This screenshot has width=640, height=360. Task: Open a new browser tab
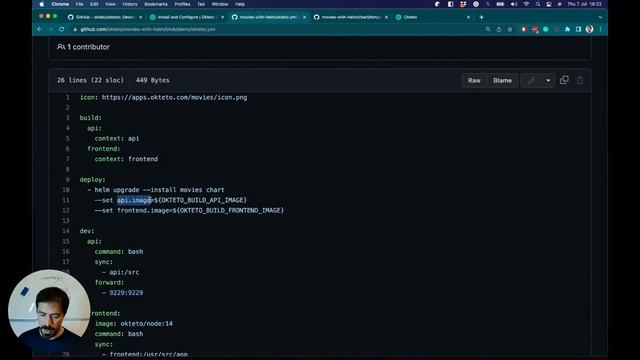coord(482,17)
